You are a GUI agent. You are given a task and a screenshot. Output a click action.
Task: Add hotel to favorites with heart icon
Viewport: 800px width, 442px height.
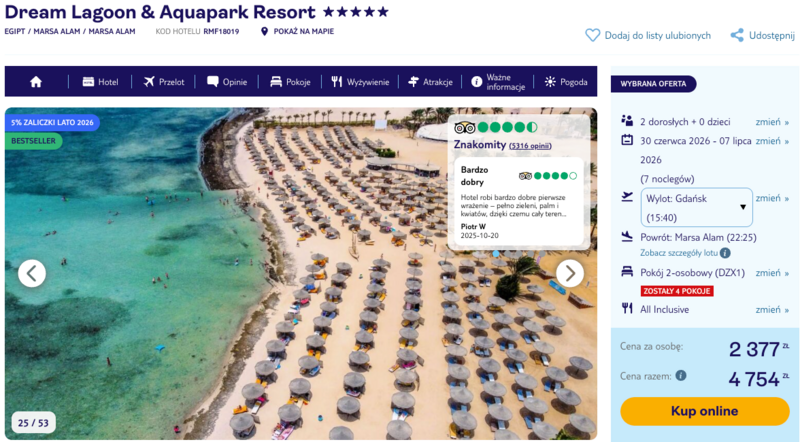tap(592, 35)
